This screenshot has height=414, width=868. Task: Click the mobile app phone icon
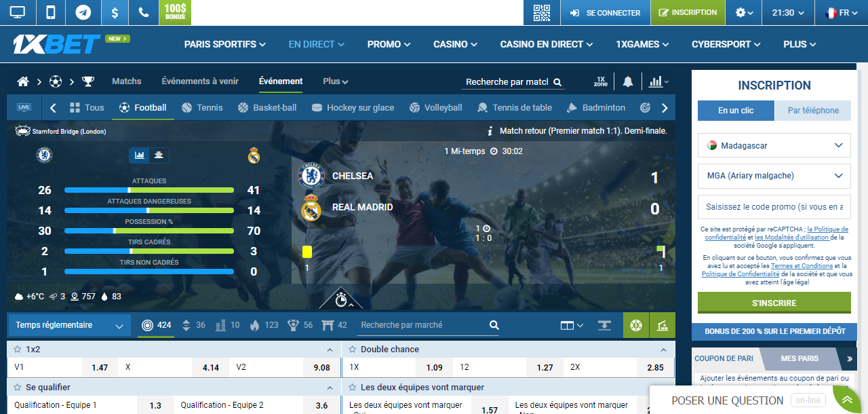51,12
